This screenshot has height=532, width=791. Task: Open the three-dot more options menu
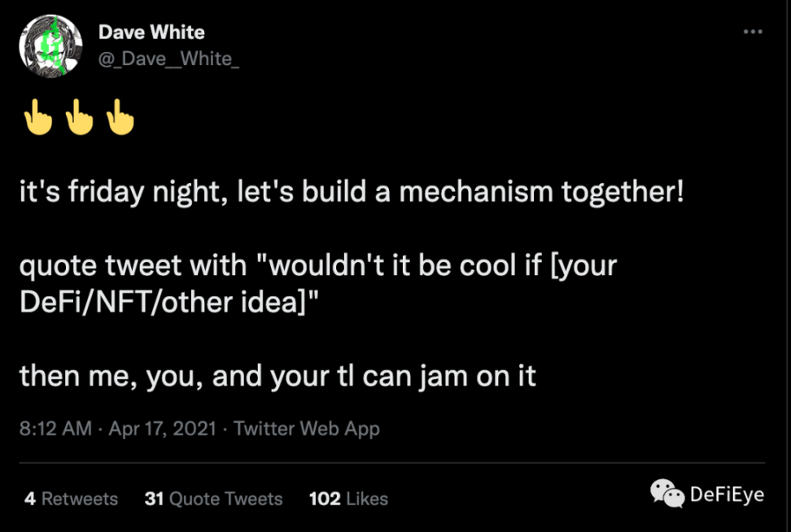point(753,32)
